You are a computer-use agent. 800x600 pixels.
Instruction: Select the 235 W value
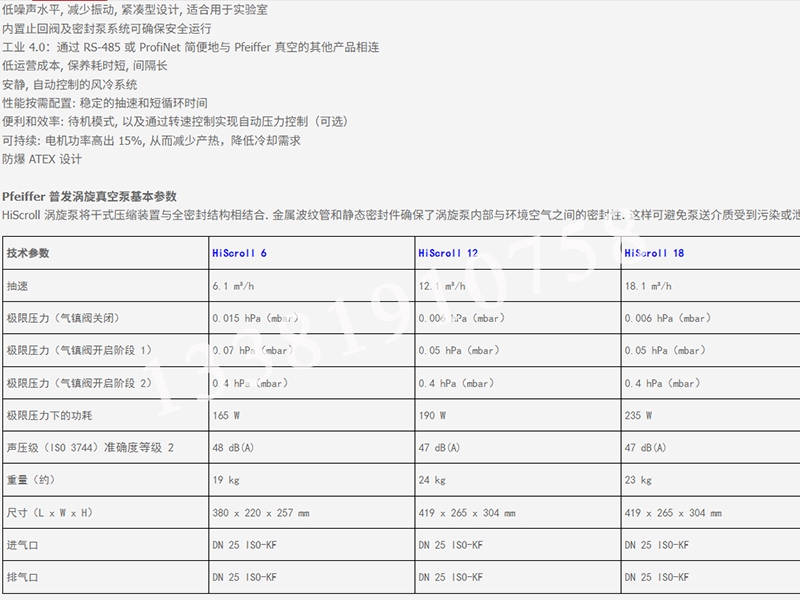point(638,415)
